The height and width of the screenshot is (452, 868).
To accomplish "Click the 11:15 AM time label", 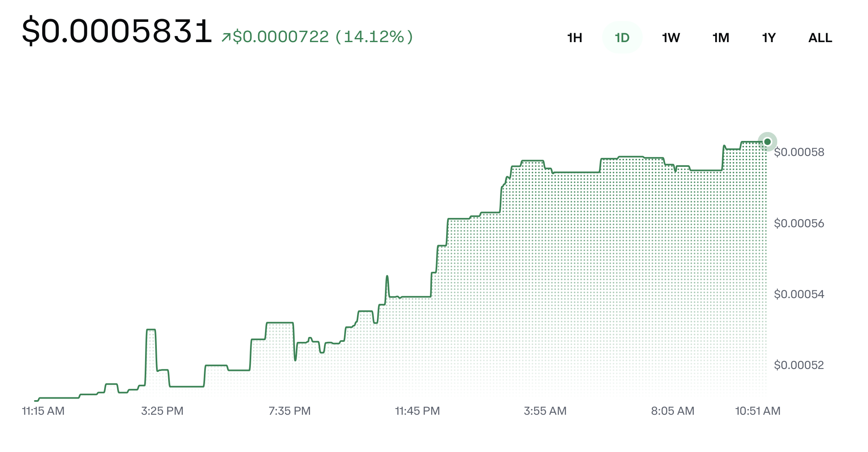I will (43, 411).
